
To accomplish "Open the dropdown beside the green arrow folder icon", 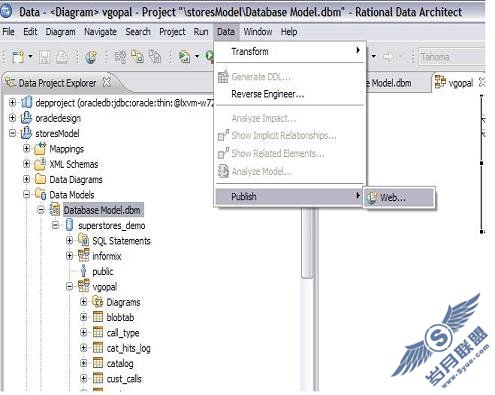I will pos(197,56).
